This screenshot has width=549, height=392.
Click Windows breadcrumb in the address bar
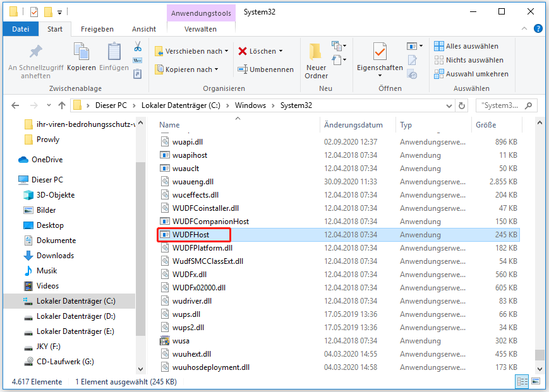250,105
